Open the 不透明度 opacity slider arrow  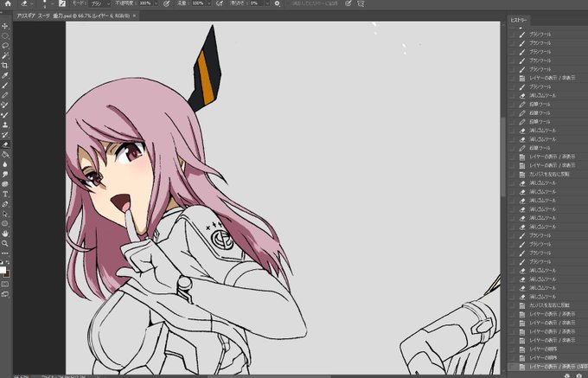tap(156, 3)
